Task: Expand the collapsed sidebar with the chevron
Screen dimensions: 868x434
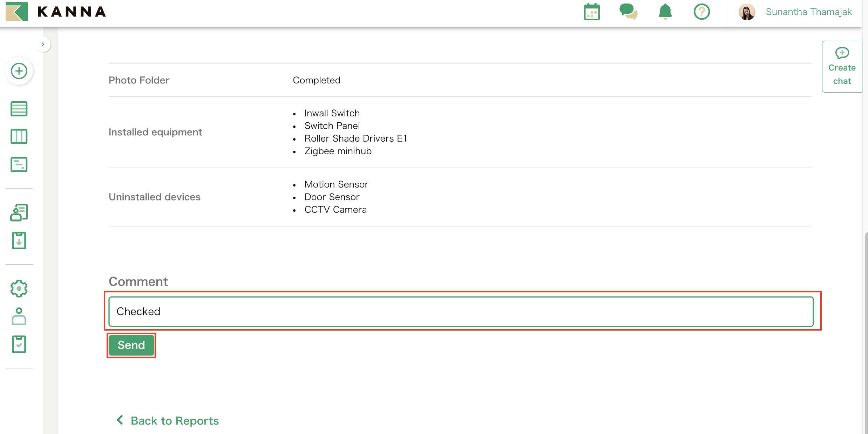Action: point(43,44)
